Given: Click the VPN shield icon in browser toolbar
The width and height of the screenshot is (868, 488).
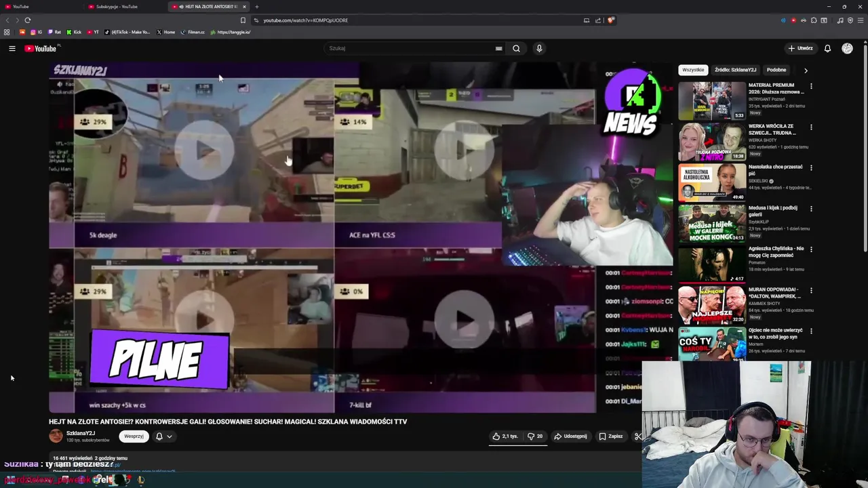Looking at the screenshot, I should coord(850,20).
